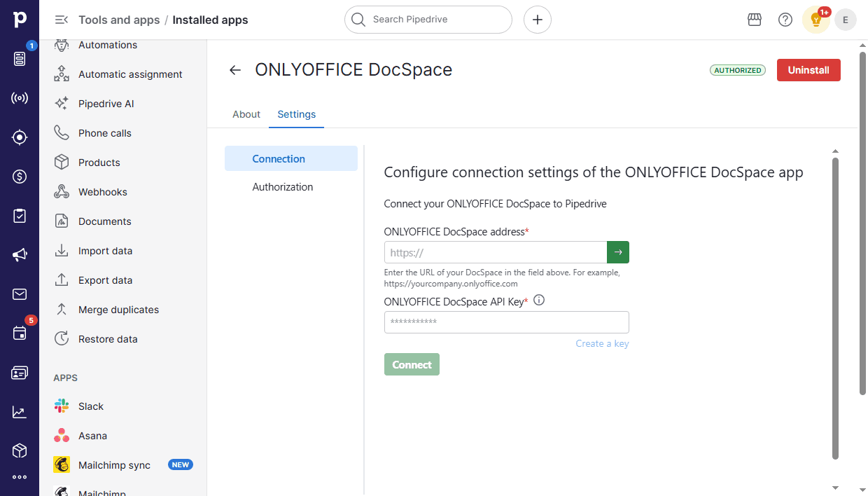Click the red Uninstall button
This screenshot has width=868, height=496.
coord(808,70)
